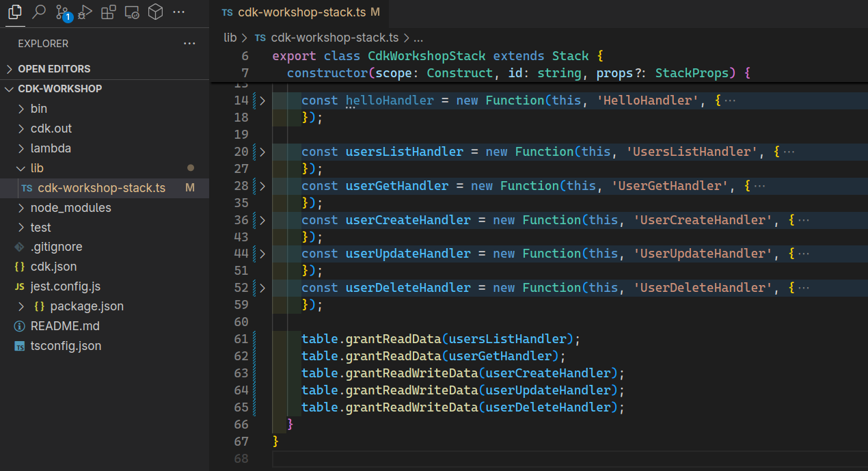Click the git icon beside .gitignore
This screenshot has width=868, height=471.
[19, 247]
